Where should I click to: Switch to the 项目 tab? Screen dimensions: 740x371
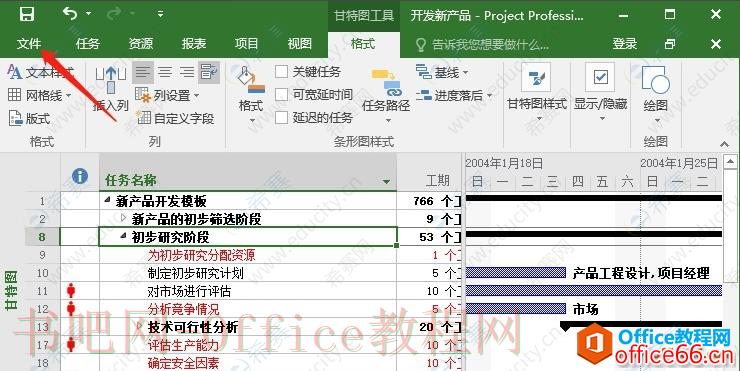(x=246, y=44)
